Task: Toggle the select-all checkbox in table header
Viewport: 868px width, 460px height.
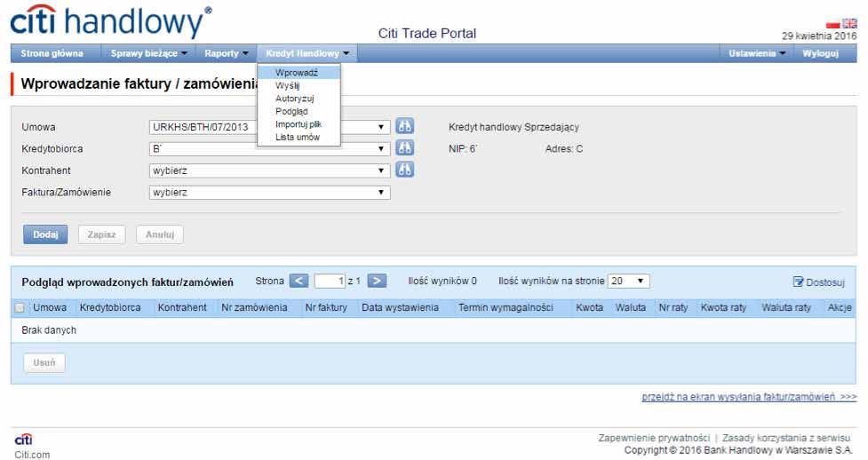Action: coord(20,308)
